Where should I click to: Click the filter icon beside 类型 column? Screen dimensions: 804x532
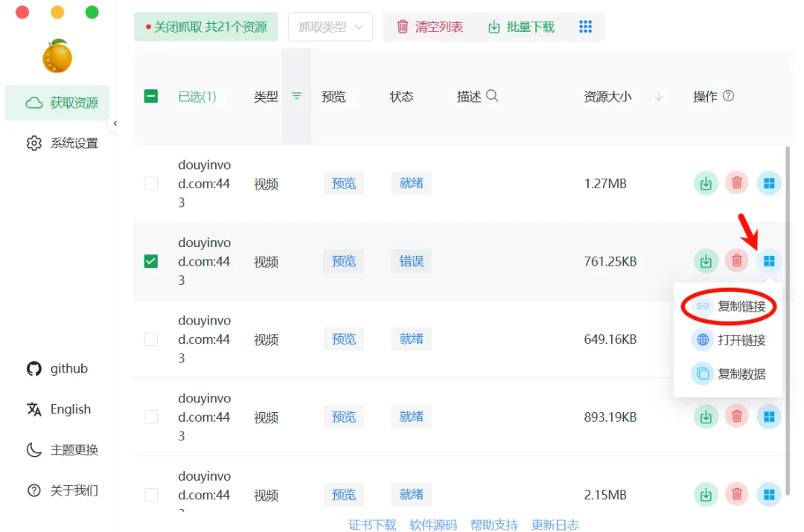[x=296, y=96]
